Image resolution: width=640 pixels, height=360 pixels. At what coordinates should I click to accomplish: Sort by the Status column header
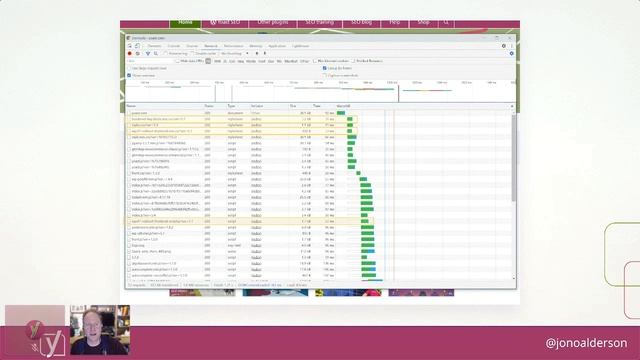pyautogui.click(x=214, y=106)
